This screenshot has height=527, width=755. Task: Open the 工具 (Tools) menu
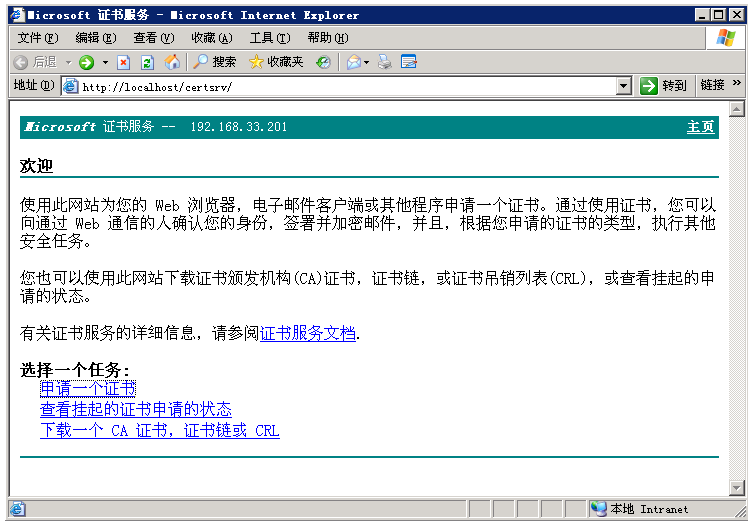coord(269,38)
